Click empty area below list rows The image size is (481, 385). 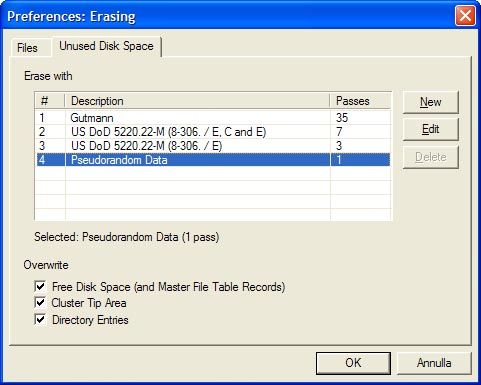tap(213, 193)
